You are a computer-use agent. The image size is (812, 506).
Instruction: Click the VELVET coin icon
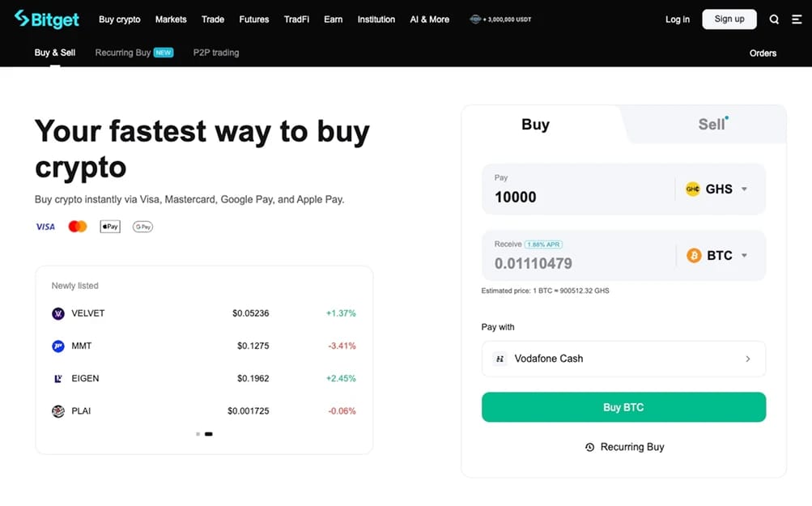[58, 313]
